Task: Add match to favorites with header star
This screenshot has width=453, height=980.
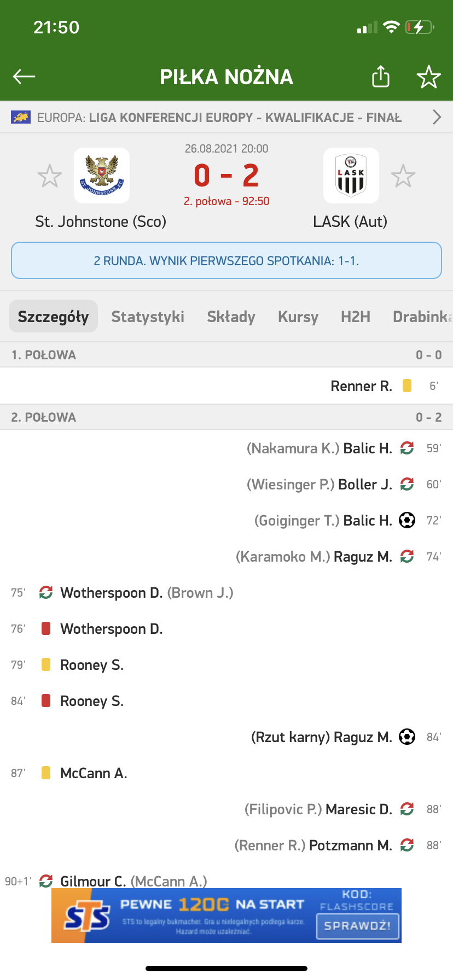Action: click(428, 77)
